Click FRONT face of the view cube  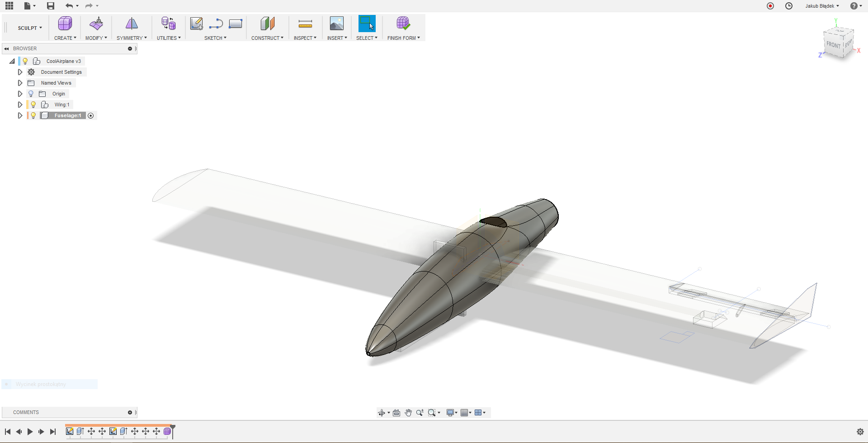(x=833, y=45)
